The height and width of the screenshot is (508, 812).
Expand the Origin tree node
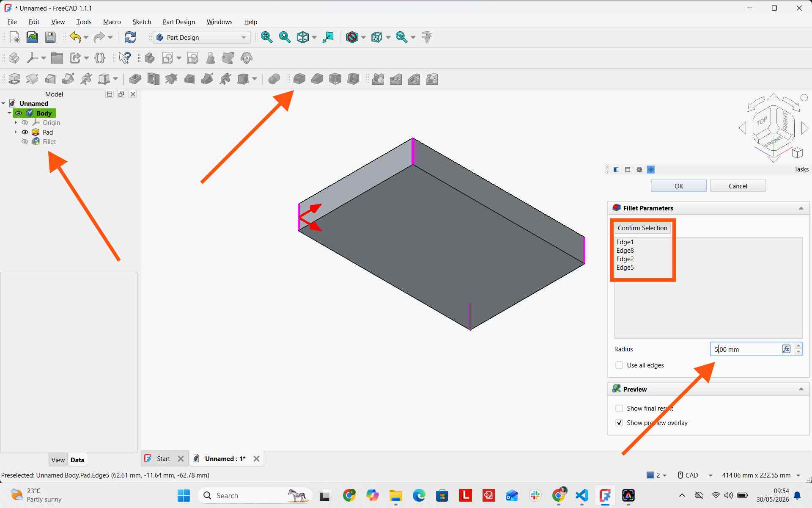[16, 122]
